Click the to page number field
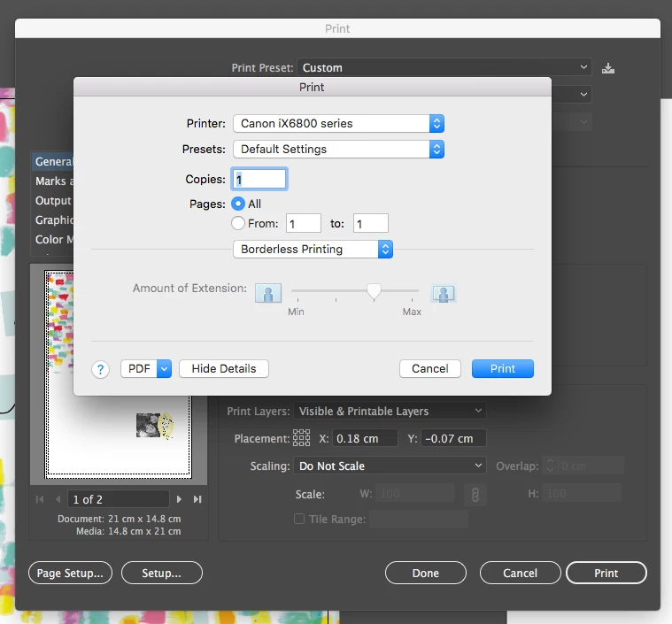The image size is (672, 624). coord(371,223)
